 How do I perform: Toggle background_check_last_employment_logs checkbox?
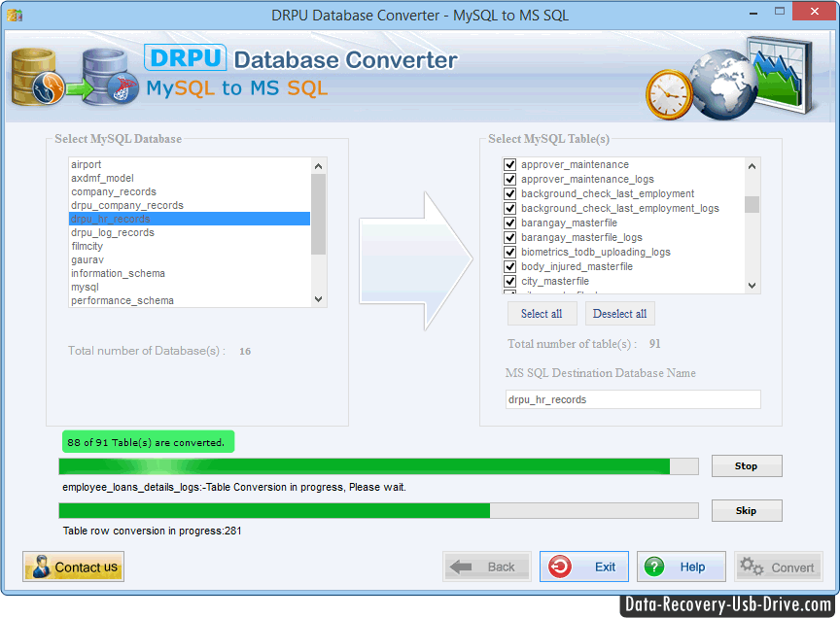click(510, 208)
